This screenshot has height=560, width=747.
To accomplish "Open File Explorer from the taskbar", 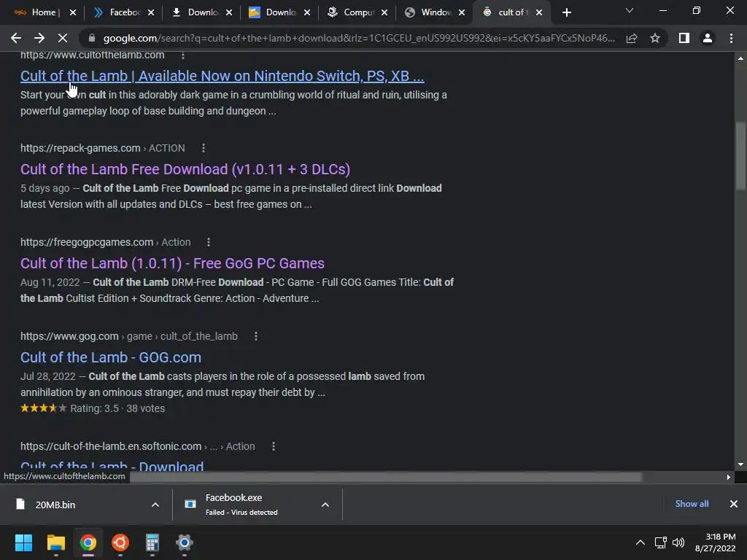I will [x=55, y=542].
